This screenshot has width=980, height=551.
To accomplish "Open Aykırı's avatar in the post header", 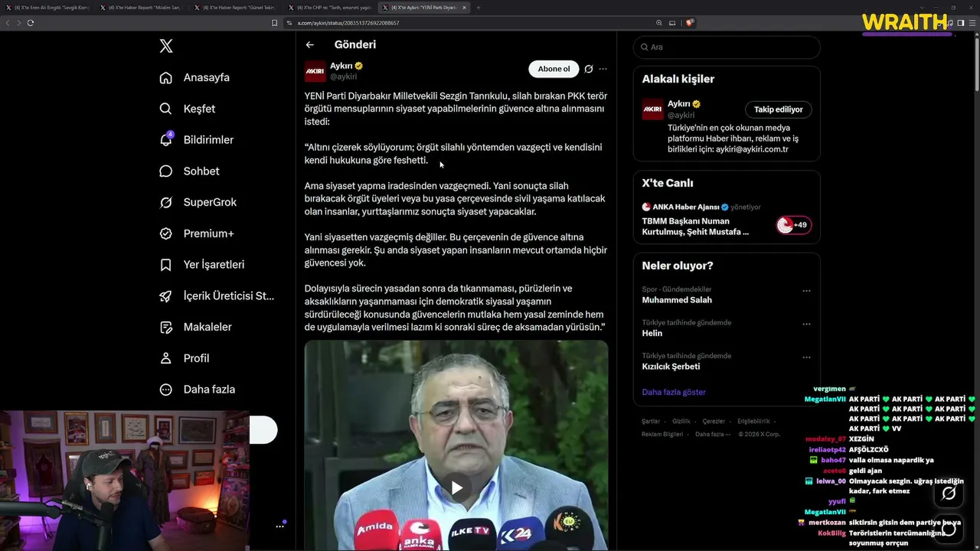I will click(315, 71).
